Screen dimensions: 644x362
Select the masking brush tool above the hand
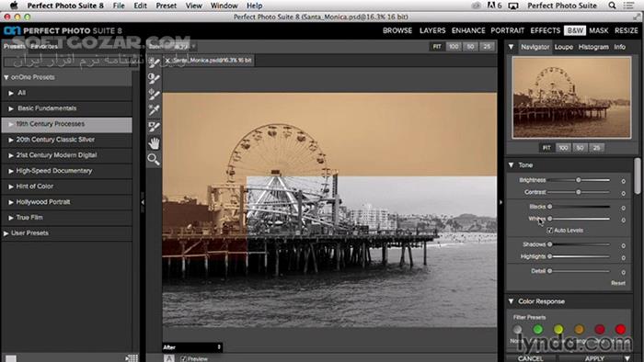coord(154,127)
